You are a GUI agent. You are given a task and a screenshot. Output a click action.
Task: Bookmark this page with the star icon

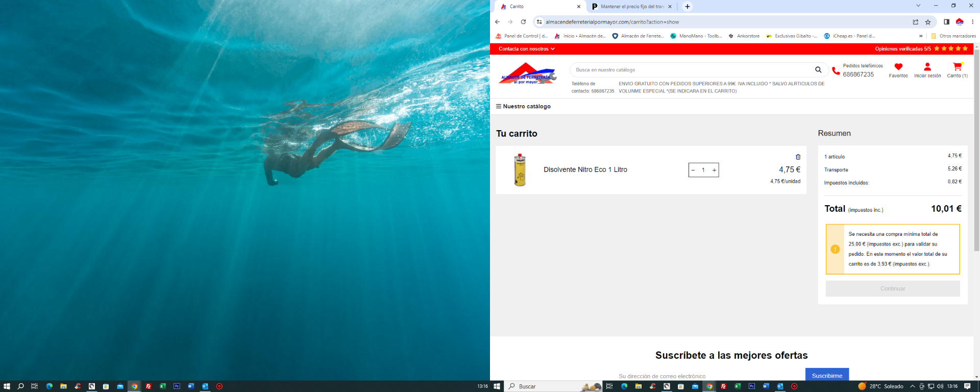[928, 22]
